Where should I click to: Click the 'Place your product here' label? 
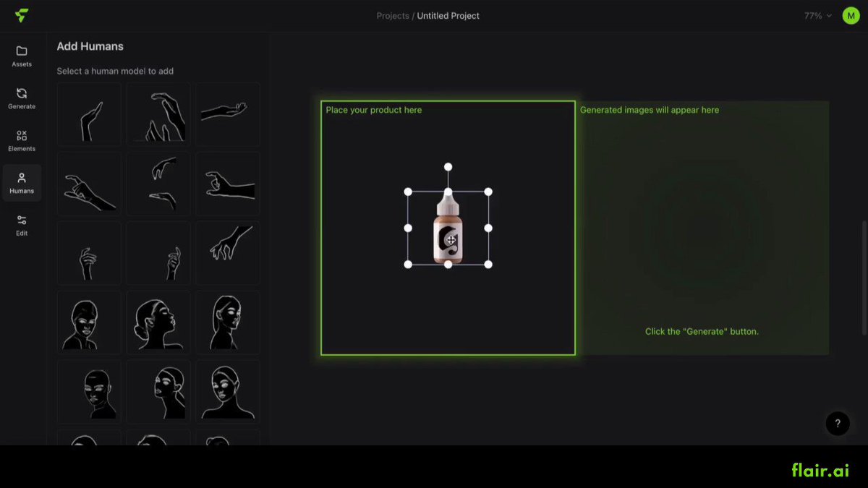click(373, 110)
